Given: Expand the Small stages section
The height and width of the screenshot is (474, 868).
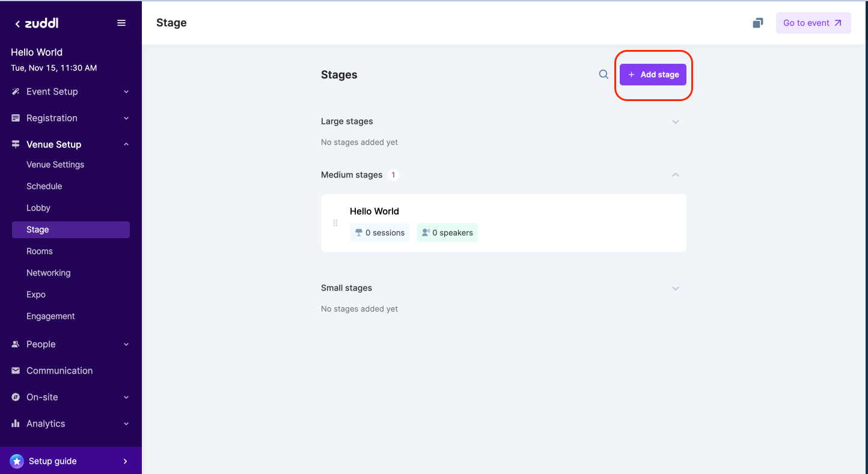Looking at the screenshot, I should pos(676,288).
